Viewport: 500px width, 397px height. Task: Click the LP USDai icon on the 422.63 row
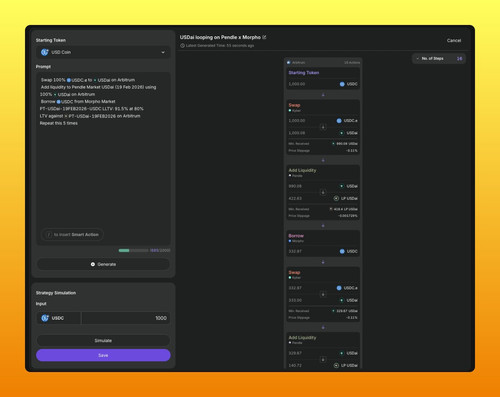[336, 198]
